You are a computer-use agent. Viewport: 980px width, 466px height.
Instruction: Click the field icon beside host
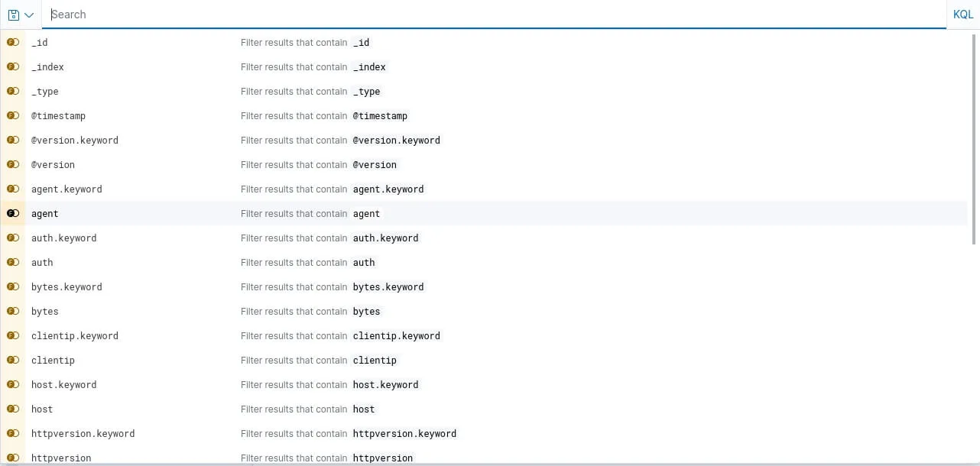pyautogui.click(x=13, y=409)
